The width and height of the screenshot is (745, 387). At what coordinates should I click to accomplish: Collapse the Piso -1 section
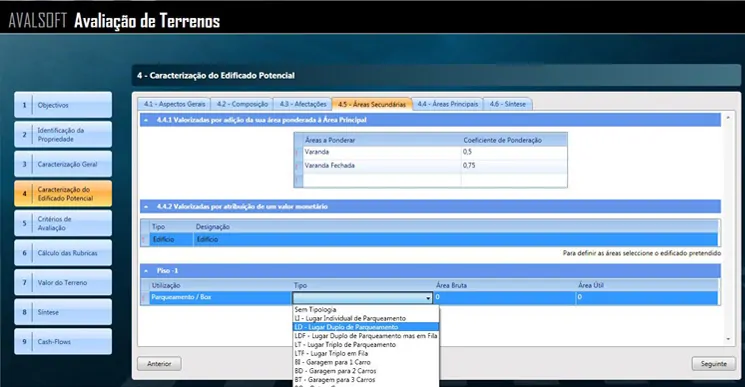[x=146, y=271]
